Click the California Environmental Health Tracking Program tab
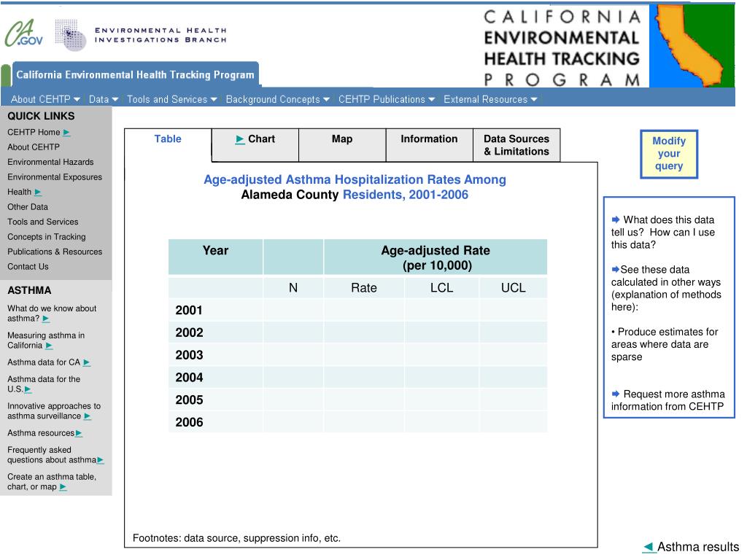 coord(135,75)
